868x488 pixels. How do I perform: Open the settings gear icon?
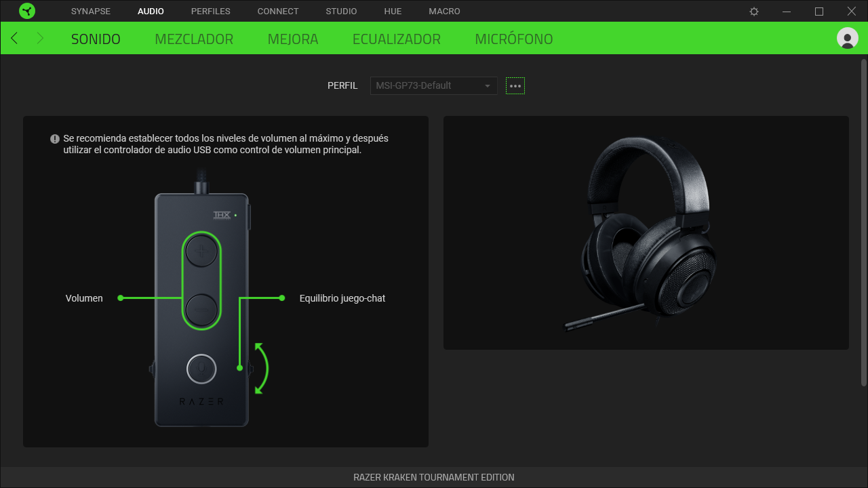click(x=754, y=12)
